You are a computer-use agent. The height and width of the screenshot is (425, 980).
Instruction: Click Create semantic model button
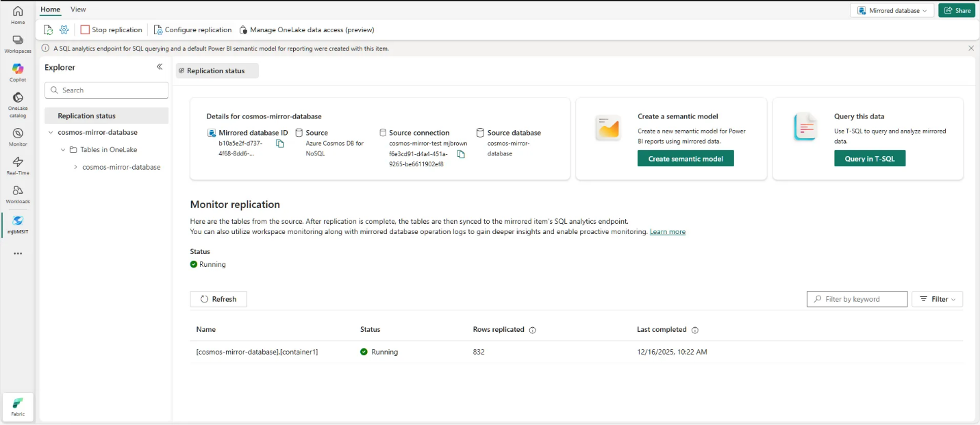pos(685,159)
